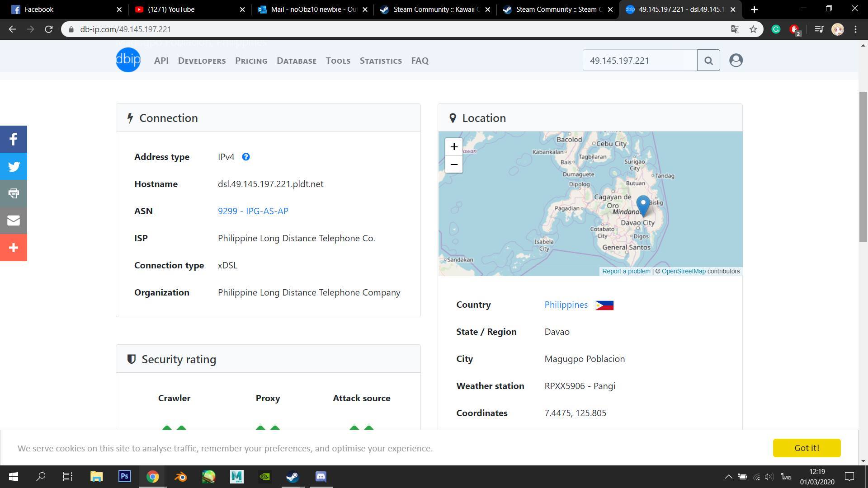868x488 pixels.
Task: Show hidden system tray icons
Action: click(728, 476)
